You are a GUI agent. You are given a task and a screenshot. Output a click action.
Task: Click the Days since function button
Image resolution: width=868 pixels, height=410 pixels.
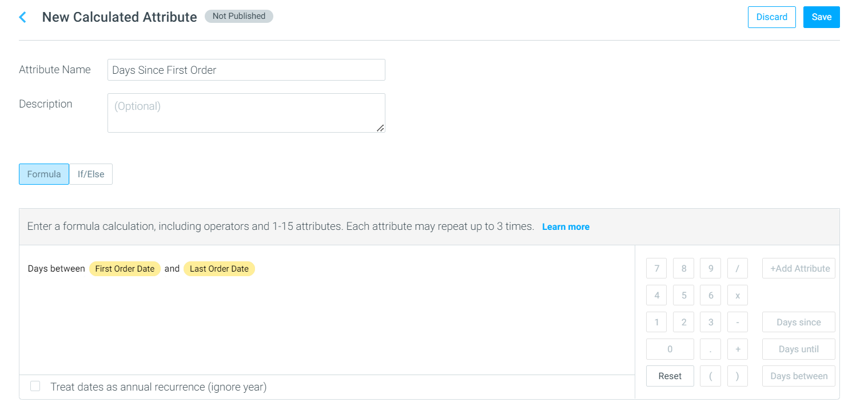pos(799,322)
